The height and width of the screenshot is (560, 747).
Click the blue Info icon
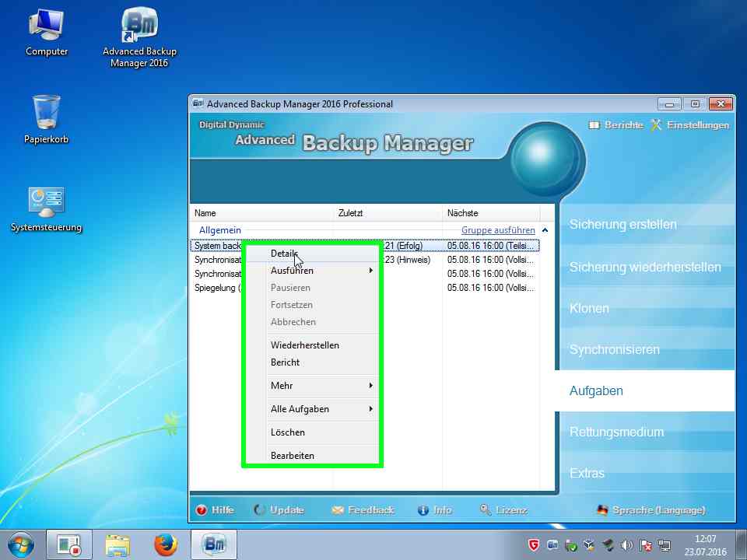[423, 510]
